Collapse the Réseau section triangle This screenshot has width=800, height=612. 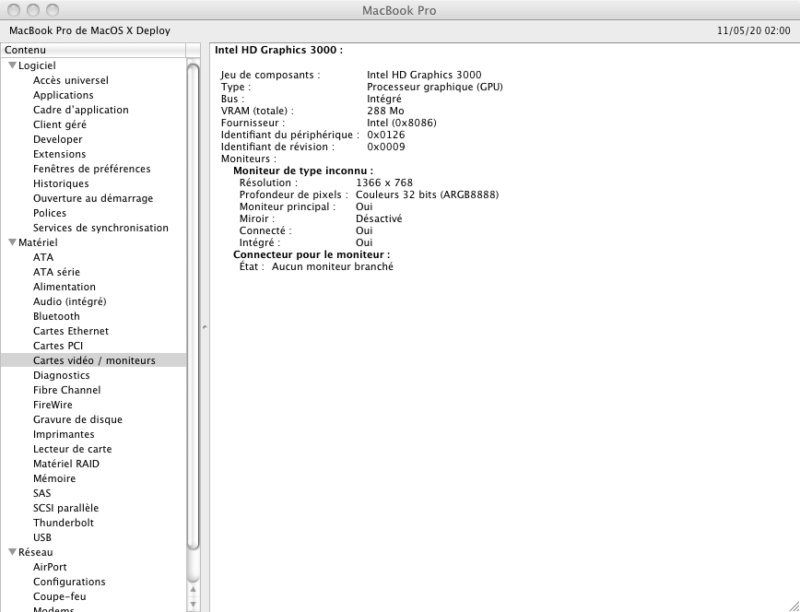(x=13, y=552)
